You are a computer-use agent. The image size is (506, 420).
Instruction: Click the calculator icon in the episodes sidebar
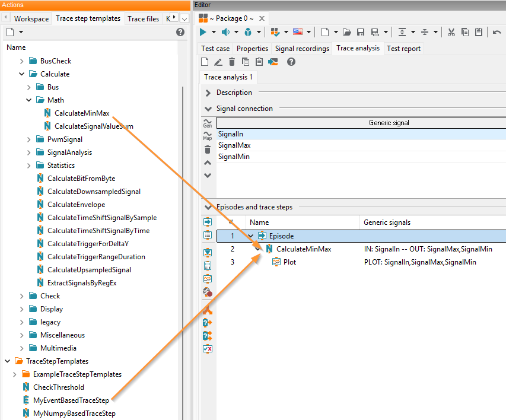coord(208,266)
